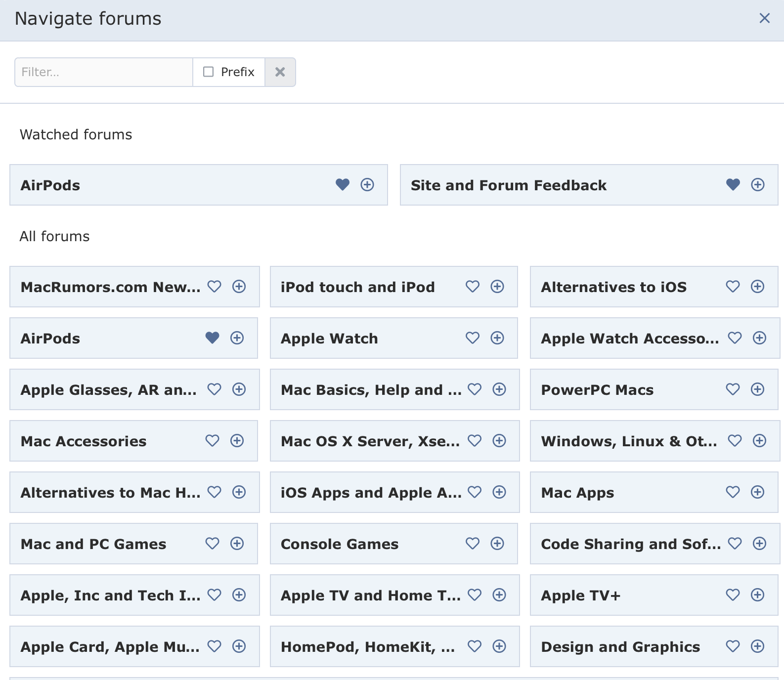Click heart for Apple Watch Accessories
Image resolution: width=784 pixels, height=680 pixels.
pos(735,338)
